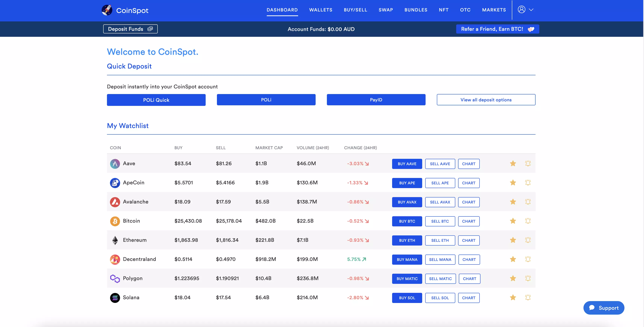
Task: Click SELL SOL
Action: coord(440,298)
